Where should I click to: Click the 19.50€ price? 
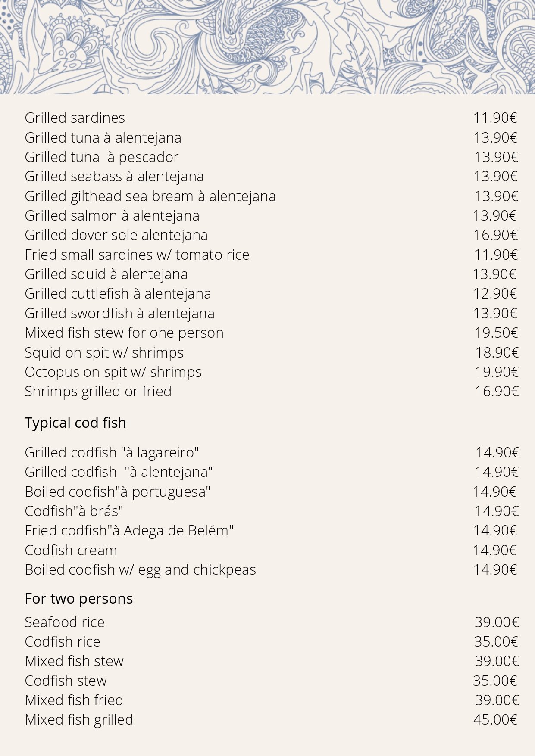coord(496,333)
